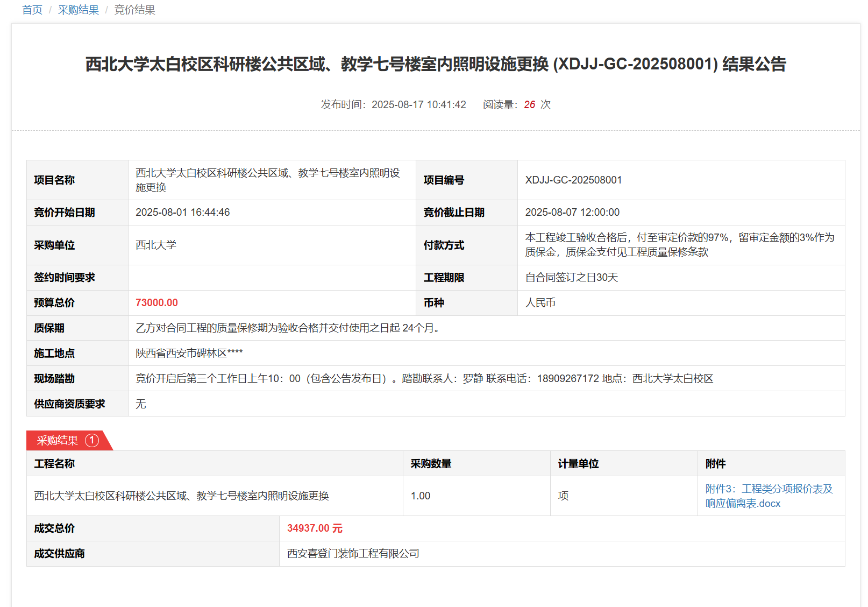Image resolution: width=868 pixels, height=607 pixels.
Task: Click the project number XDJJ-GC-202508001 cell
Action: click(x=573, y=180)
